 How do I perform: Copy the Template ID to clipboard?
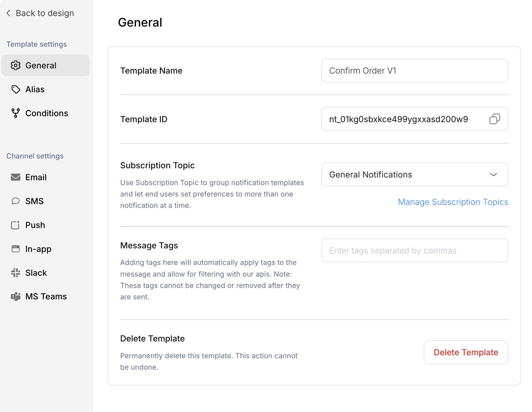tap(494, 119)
